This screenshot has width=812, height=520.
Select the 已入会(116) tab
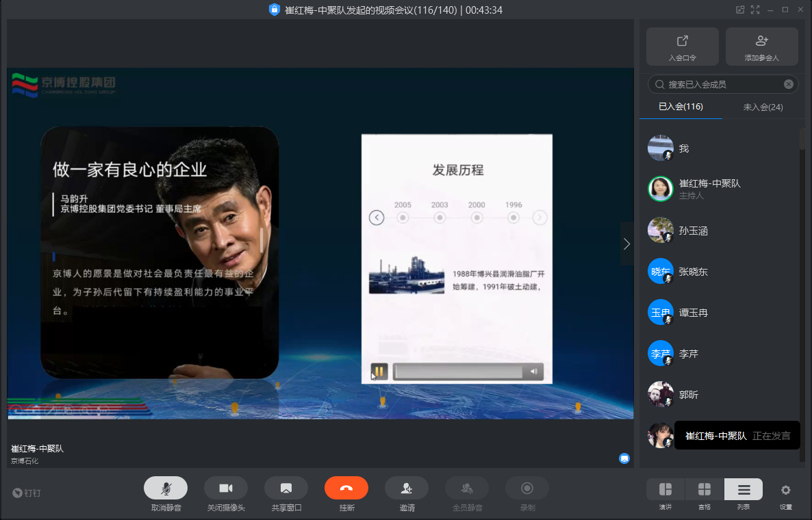point(681,107)
